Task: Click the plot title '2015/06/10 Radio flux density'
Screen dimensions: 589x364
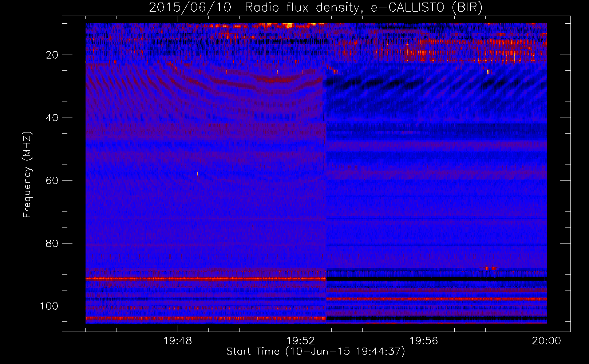Action: click(316, 8)
